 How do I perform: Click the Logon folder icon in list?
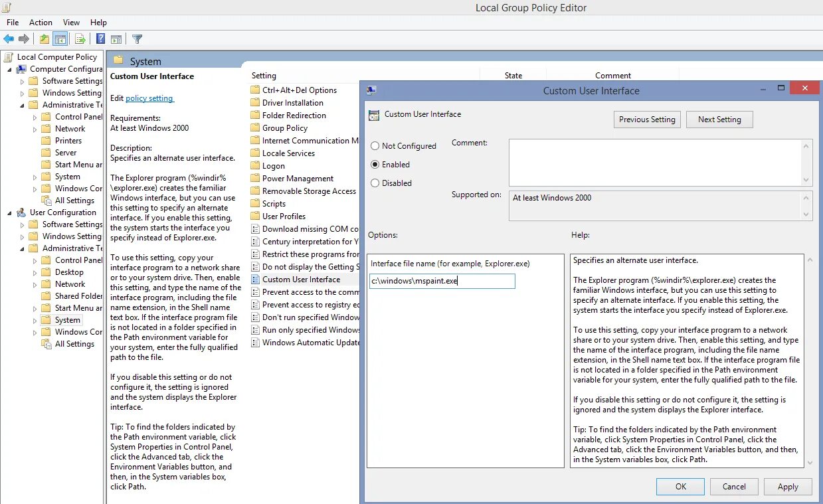pyautogui.click(x=255, y=166)
